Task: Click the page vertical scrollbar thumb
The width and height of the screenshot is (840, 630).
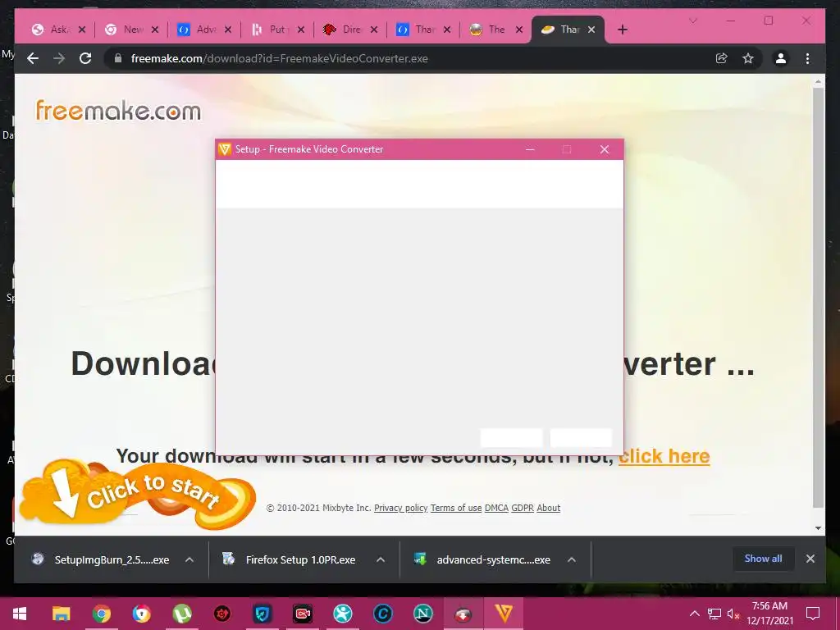Action: pos(818,297)
